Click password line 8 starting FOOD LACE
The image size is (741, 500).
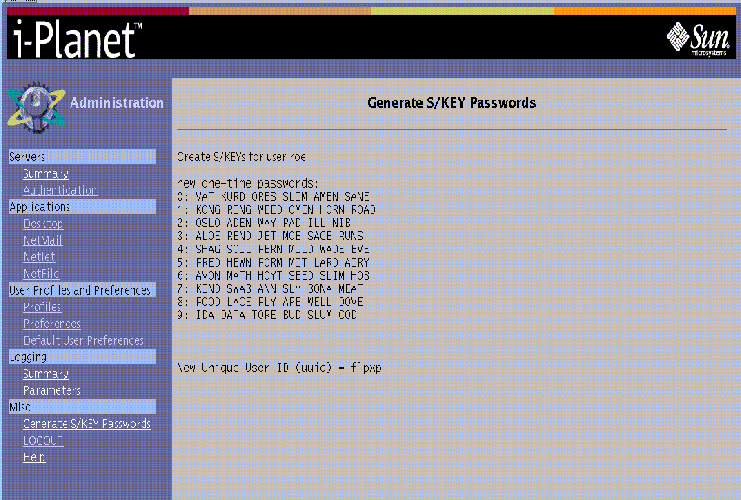(x=270, y=302)
